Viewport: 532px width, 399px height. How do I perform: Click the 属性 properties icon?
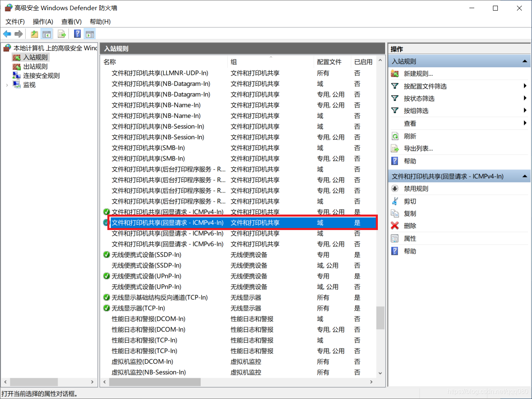tap(395, 239)
